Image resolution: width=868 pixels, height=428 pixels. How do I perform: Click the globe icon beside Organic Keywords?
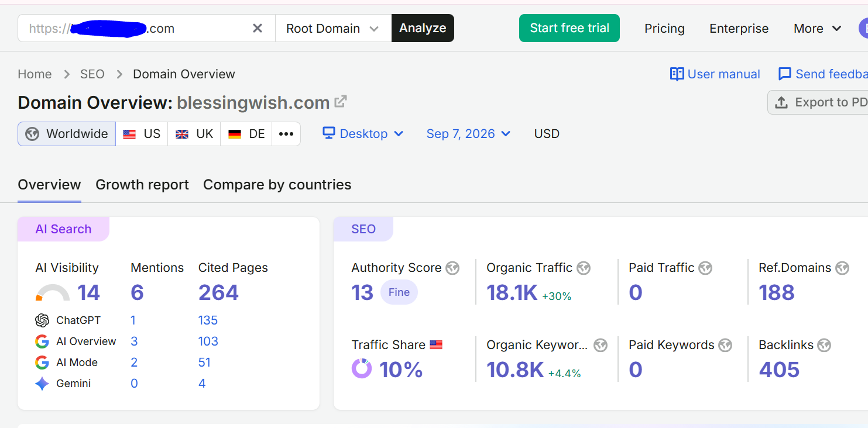(x=601, y=345)
